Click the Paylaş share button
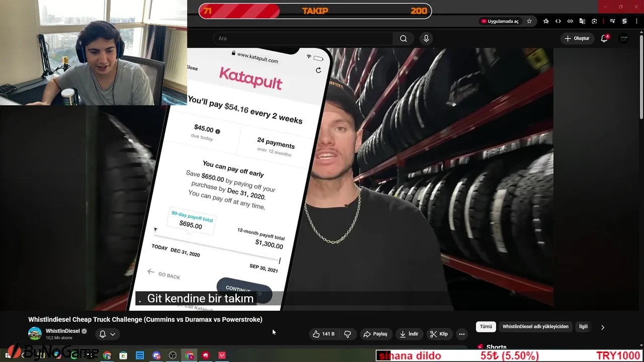644x362 pixels. coord(375,334)
